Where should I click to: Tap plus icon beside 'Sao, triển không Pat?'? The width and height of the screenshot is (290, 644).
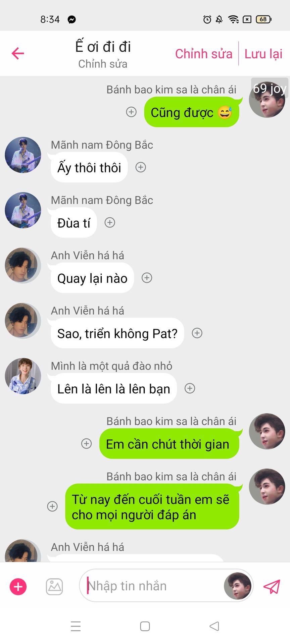pyautogui.click(x=197, y=333)
